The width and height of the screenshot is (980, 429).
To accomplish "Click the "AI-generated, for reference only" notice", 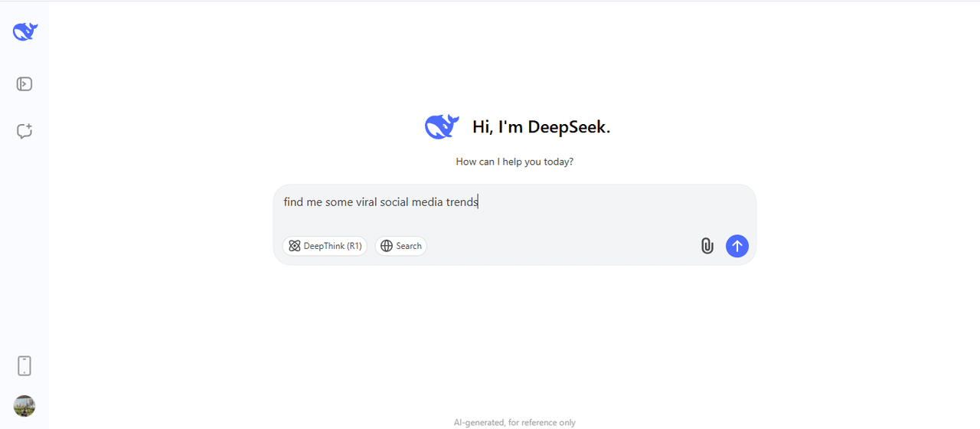I will [x=514, y=422].
